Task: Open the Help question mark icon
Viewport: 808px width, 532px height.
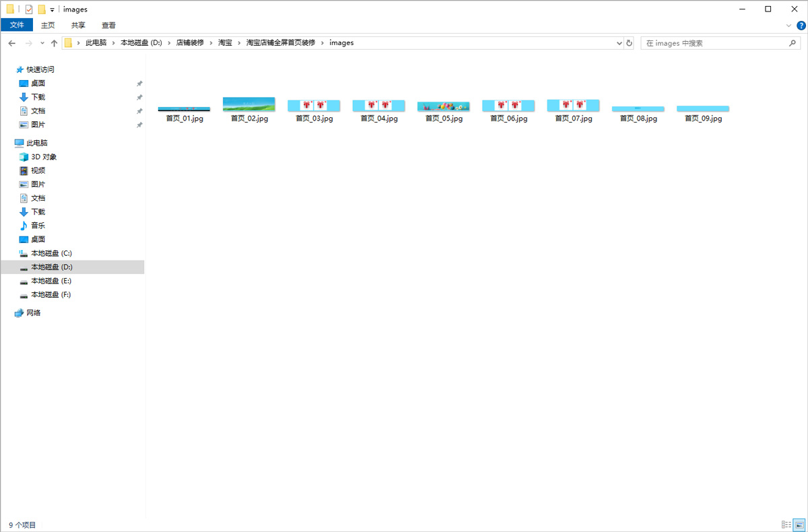Action: point(800,25)
